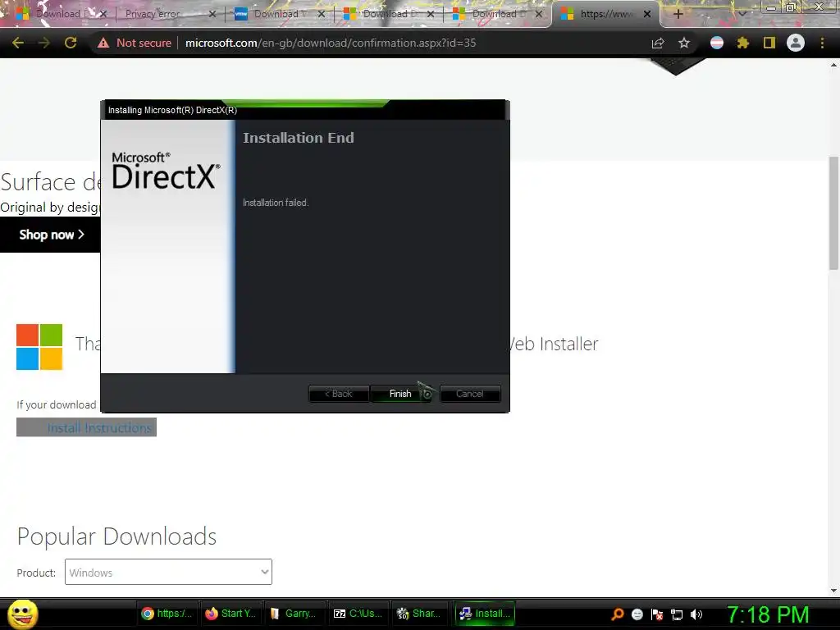This screenshot has height=630, width=840.
Task: Switch to Firefox Start Y... taskbar item
Action: tap(231, 614)
